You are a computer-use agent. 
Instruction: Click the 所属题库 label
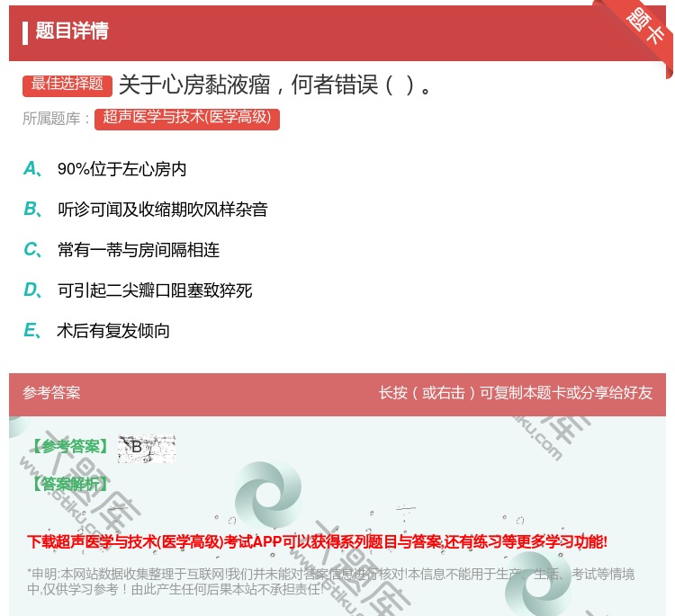point(56,119)
